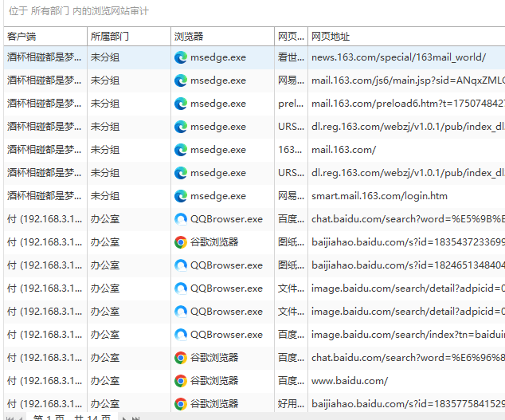This screenshot has height=420, width=505.
Task: Click QQBrowser.exe text in image.baidu.com/search/index row
Action: point(226,335)
